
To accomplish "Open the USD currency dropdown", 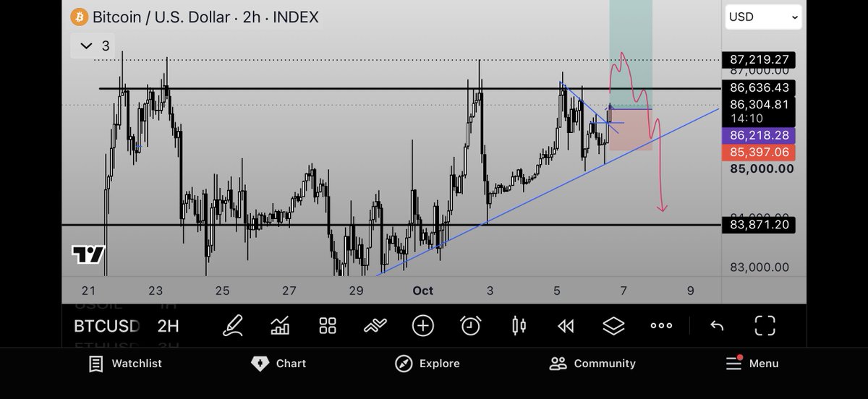I will tap(764, 17).
